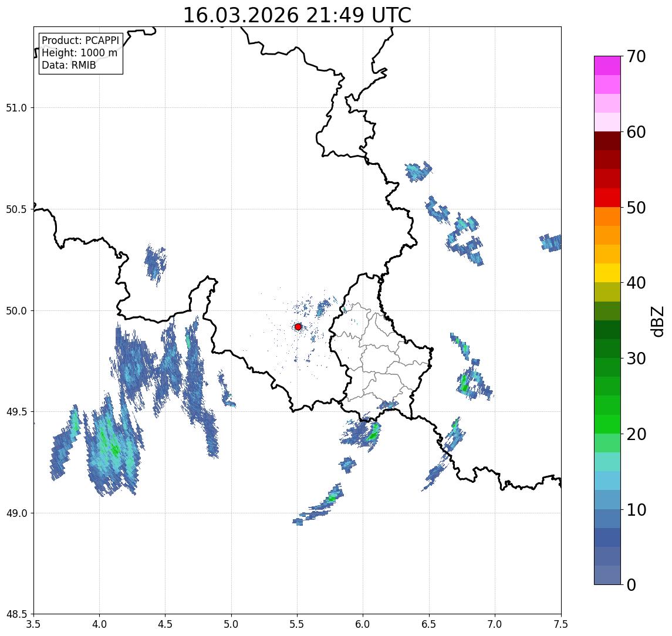Click the light blue swatch between 10 and 20

(607, 481)
